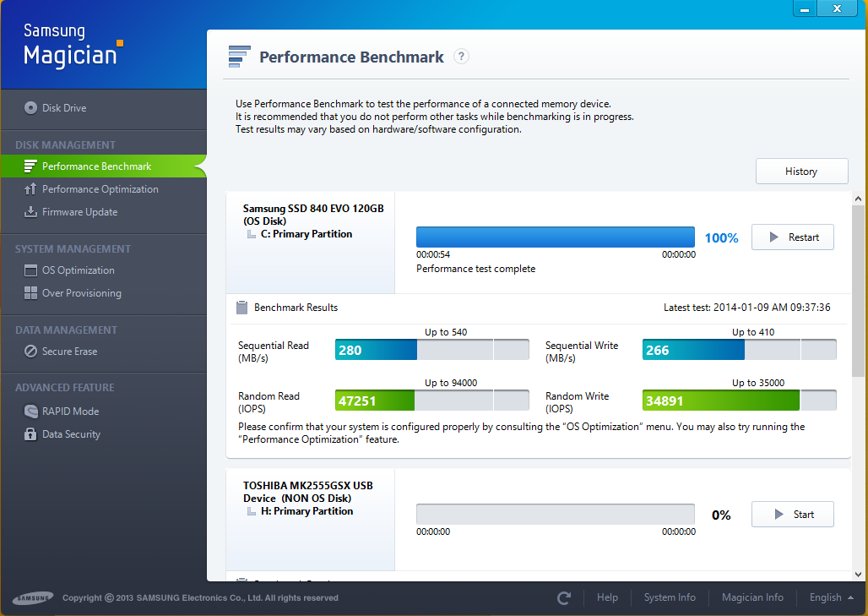Click the scrollbar up arrow
The height and width of the screenshot is (616, 868).
point(858,199)
